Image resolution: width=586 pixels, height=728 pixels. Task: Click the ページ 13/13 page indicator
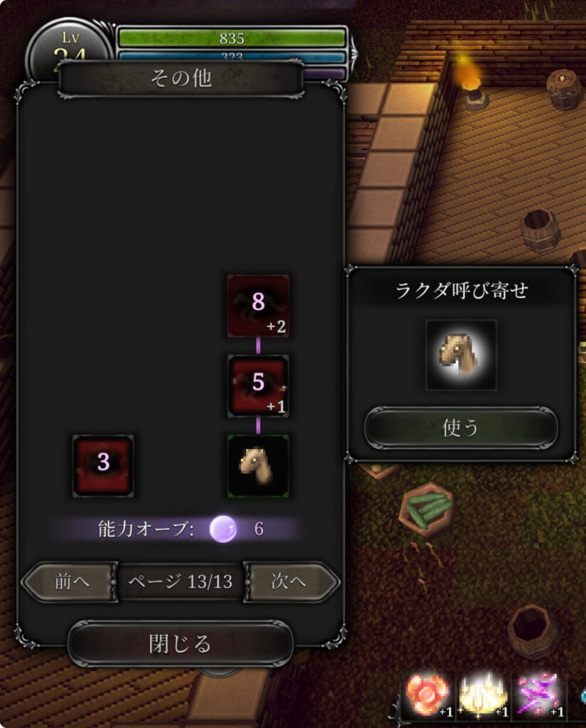click(x=181, y=582)
